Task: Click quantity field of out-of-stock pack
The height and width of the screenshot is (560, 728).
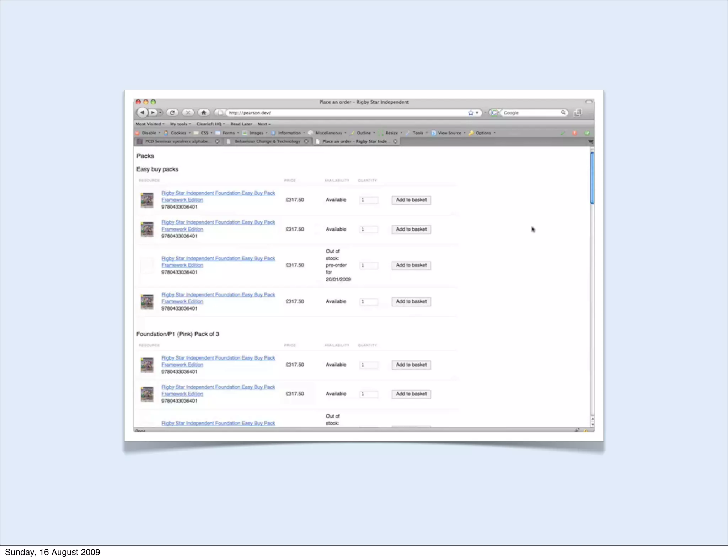Action: [369, 265]
